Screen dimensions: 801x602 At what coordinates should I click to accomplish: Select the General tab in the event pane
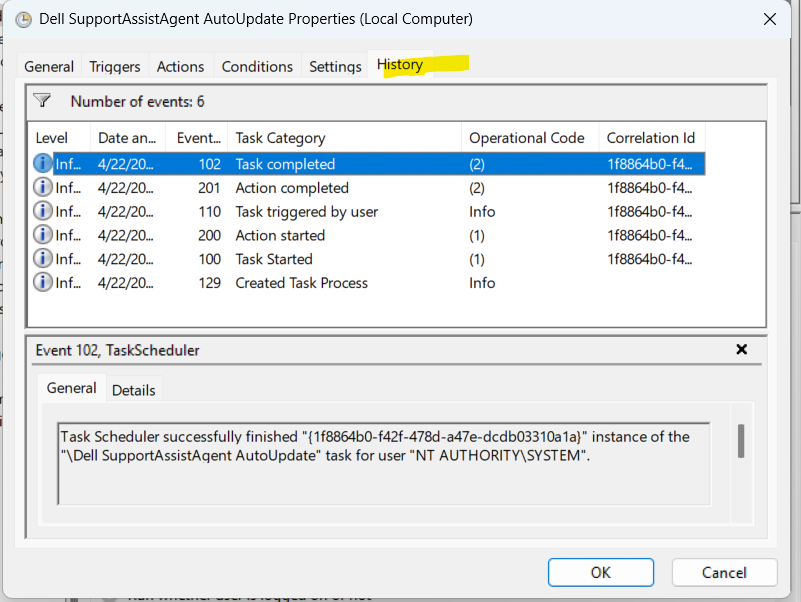click(72, 388)
